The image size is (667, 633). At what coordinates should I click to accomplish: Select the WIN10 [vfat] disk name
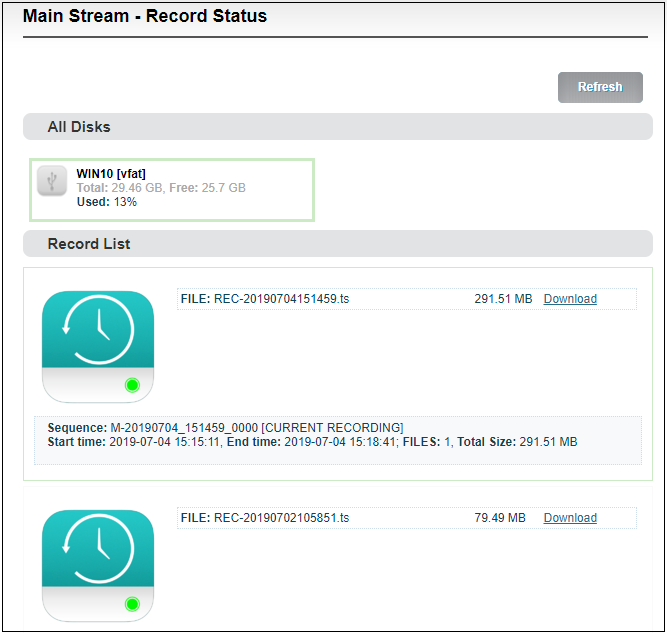[111, 174]
